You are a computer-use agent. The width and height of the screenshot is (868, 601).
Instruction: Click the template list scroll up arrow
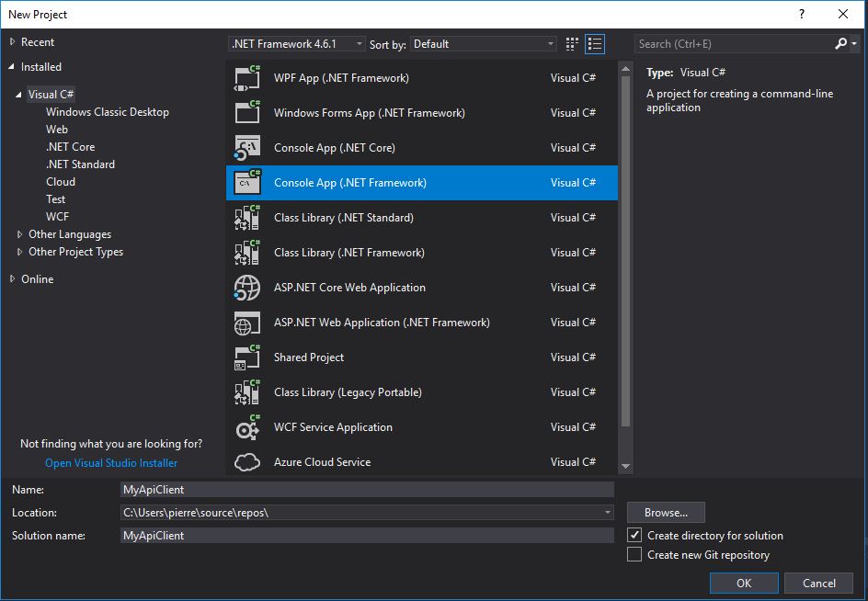pyautogui.click(x=625, y=69)
